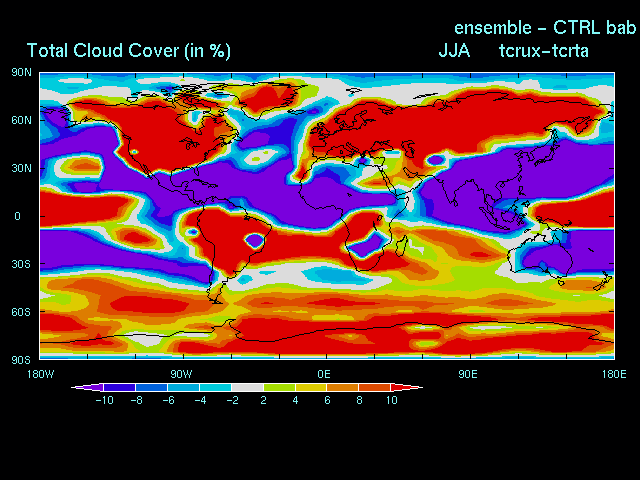Pick the cyan -4 to -2 swatch
The height and width of the screenshot is (480, 640).
[x=215, y=387]
